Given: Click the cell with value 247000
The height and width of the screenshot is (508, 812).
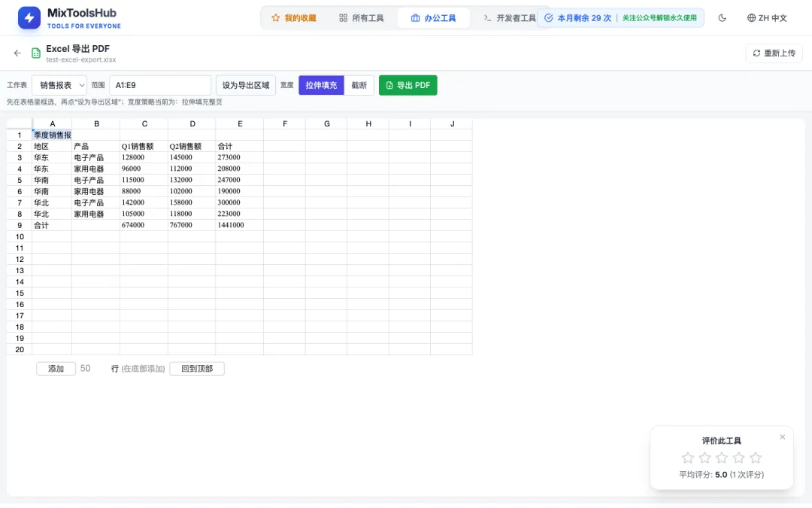Looking at the screenshot, I should [240, 180].
